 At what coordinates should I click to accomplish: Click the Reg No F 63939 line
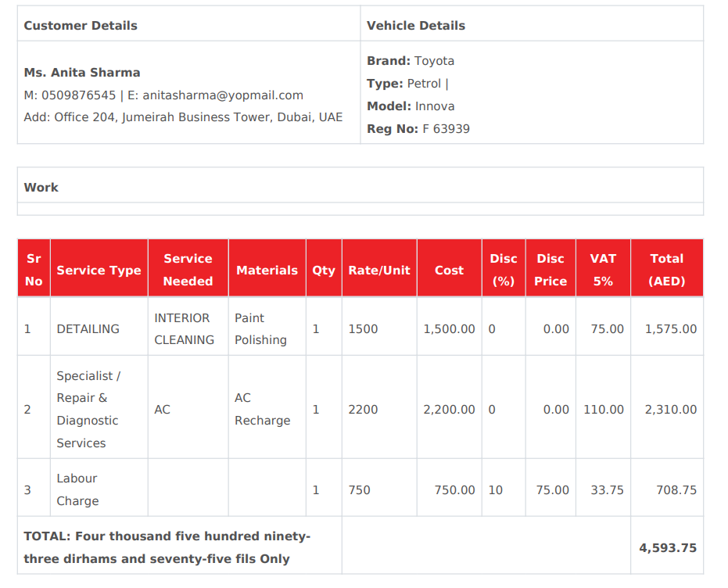click(x=418, y=129)
